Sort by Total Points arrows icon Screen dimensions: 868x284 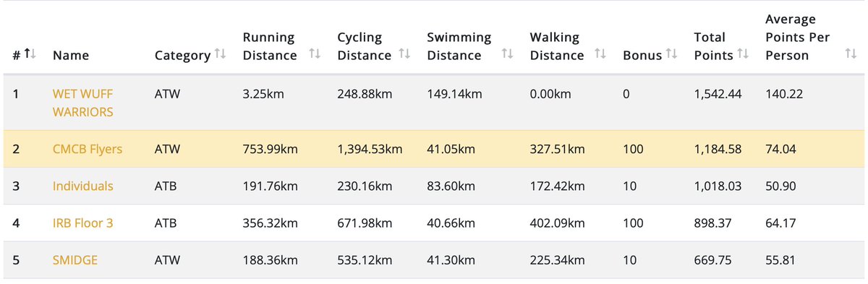pos(743,55)
